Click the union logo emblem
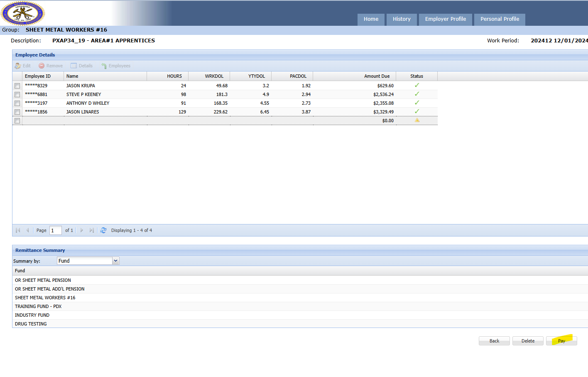 coord(23,13)
